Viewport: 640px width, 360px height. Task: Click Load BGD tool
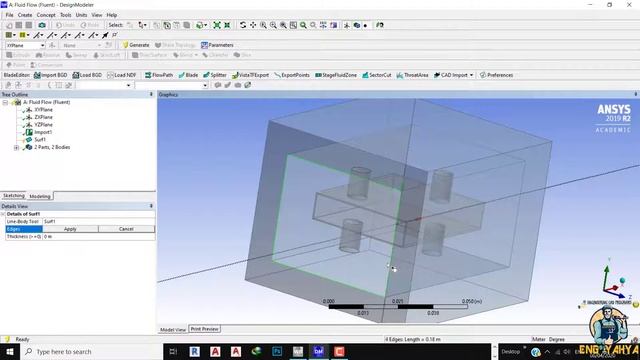point(87,75)
